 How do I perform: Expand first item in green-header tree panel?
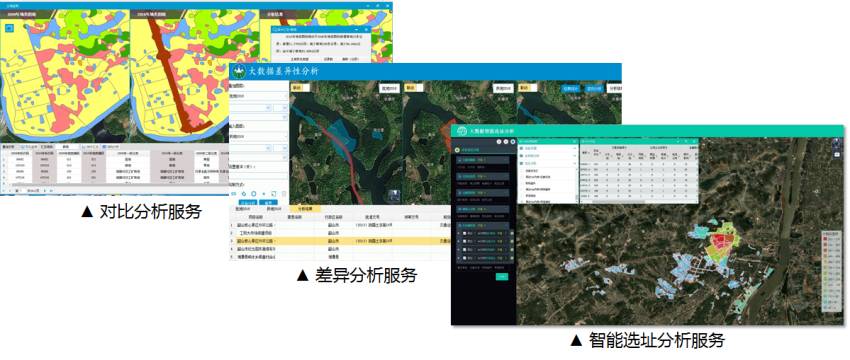(x=547, y=148)
